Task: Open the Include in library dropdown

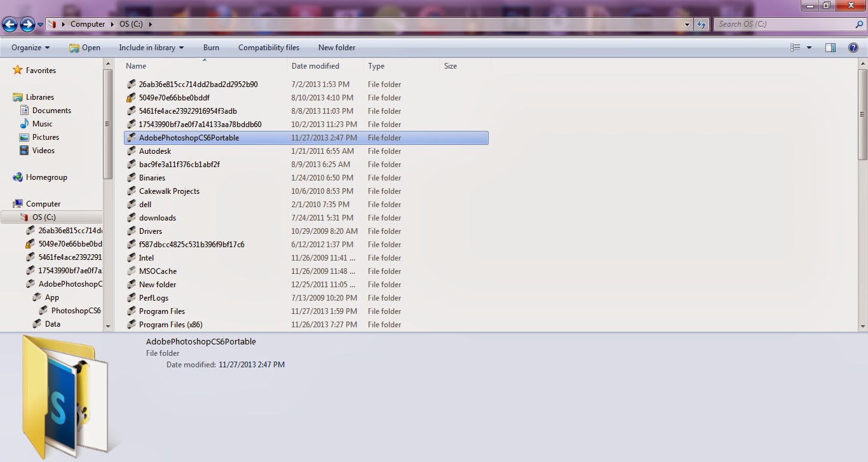Action: pyautogui.click(x=151, y=48)
